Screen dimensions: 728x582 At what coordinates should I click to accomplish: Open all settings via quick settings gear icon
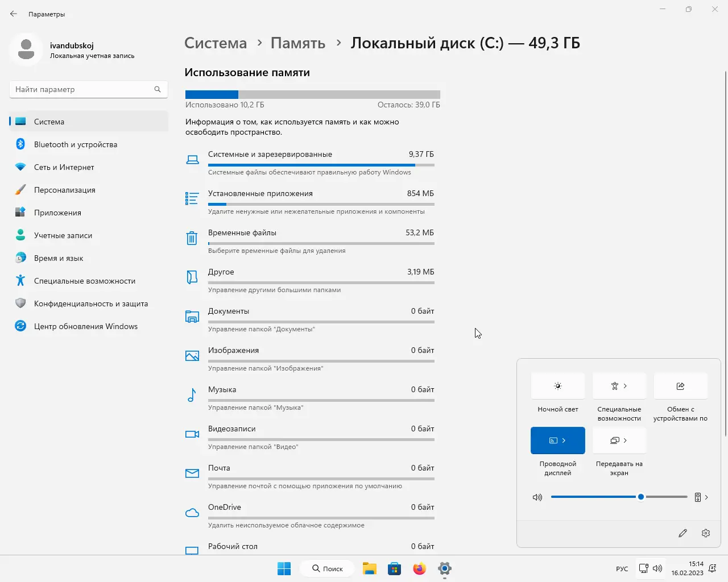point(706,533)
